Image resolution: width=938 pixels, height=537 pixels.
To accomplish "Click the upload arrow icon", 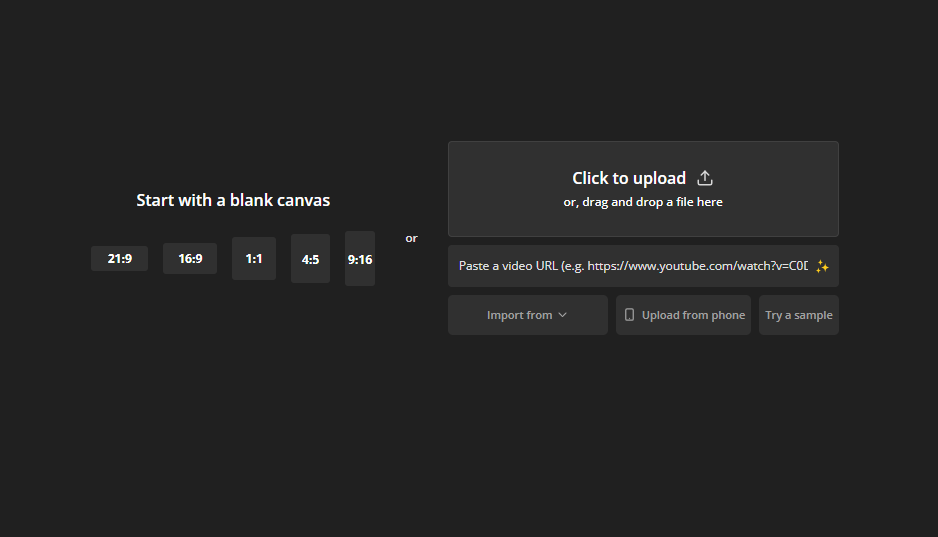I will point(705,178).
